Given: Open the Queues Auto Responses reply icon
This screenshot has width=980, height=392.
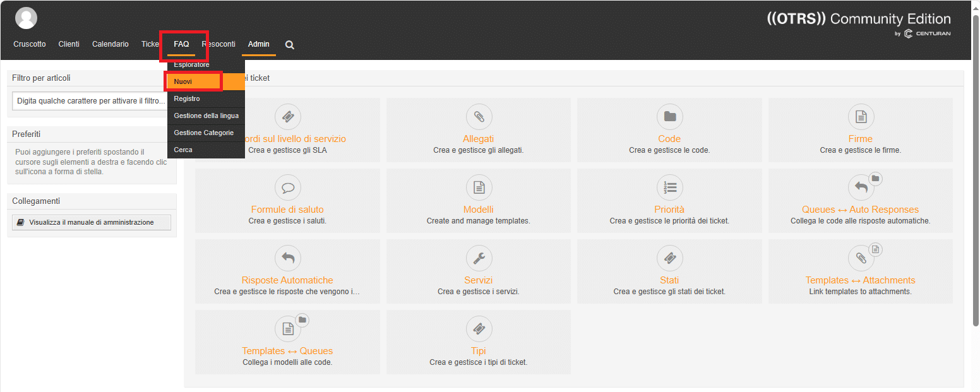Looking at the screenshot, I should pos(861,187).
